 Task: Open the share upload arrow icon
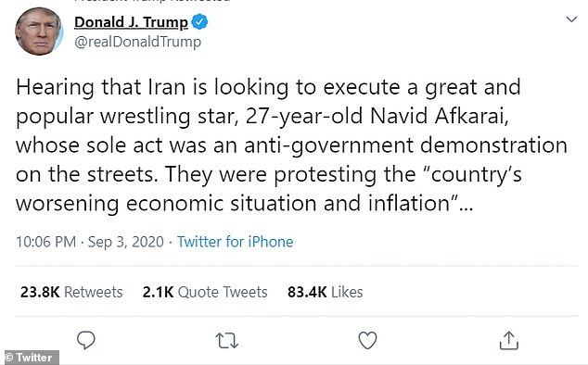point(509,340)
